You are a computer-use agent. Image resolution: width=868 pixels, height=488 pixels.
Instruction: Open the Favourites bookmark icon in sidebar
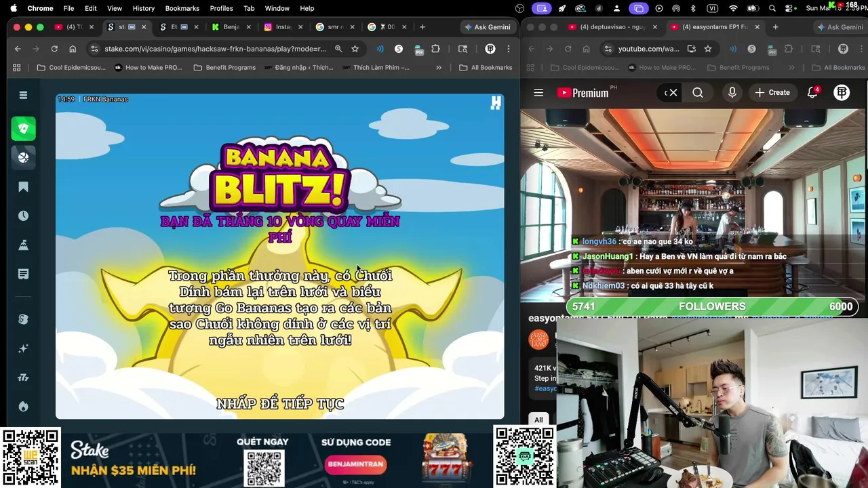coord(23,187)
